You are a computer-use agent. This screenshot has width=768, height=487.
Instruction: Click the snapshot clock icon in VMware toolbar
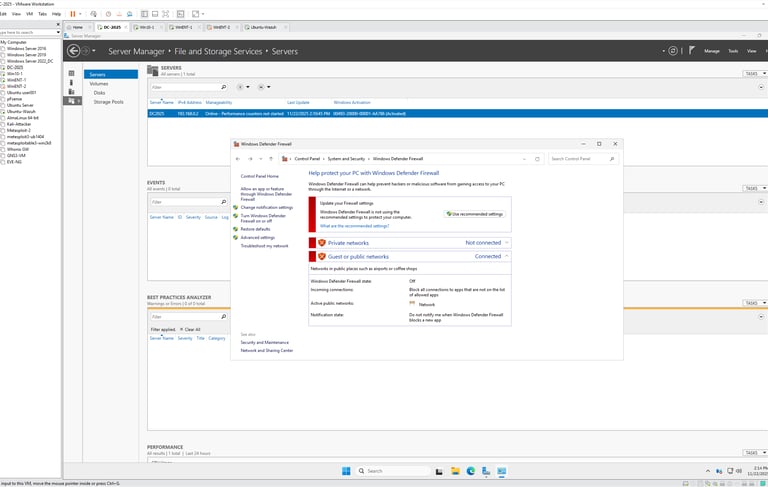tap(108, 14)
